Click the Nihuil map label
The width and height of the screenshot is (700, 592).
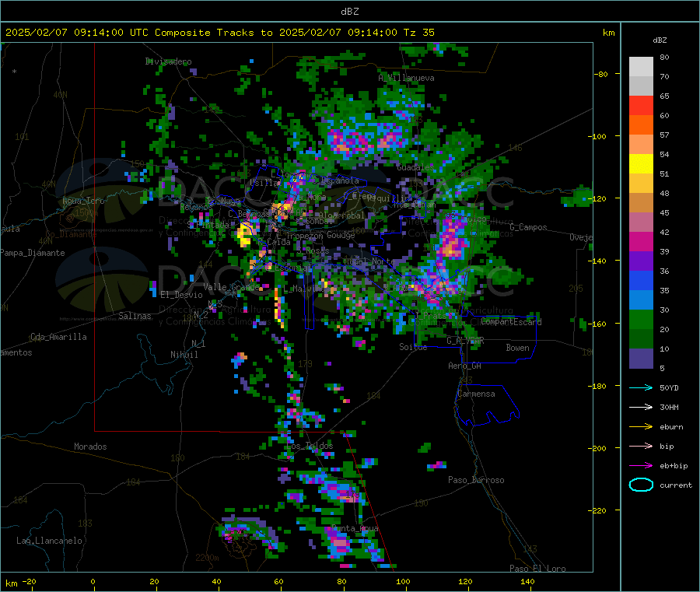[184, 355]
